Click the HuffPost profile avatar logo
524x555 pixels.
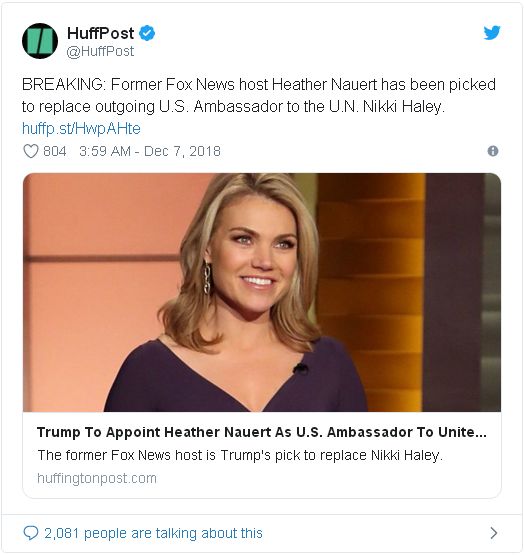[x=40, y=41]
